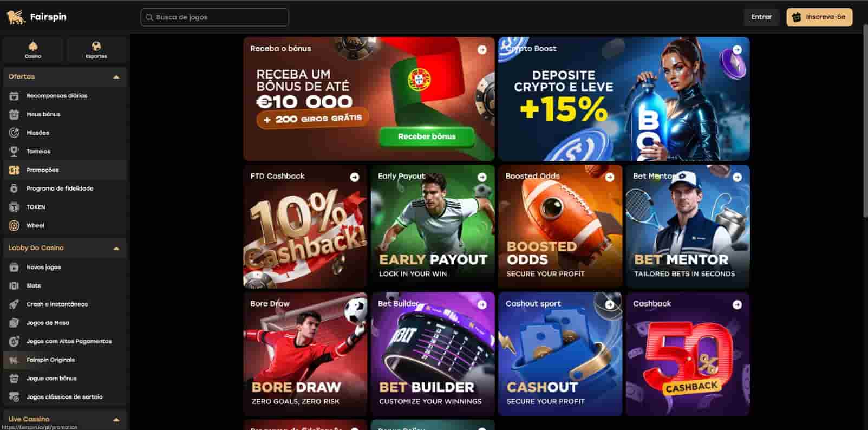Click the Fairspin lion logo
868x430 pixels.
(x=16, y=17)
